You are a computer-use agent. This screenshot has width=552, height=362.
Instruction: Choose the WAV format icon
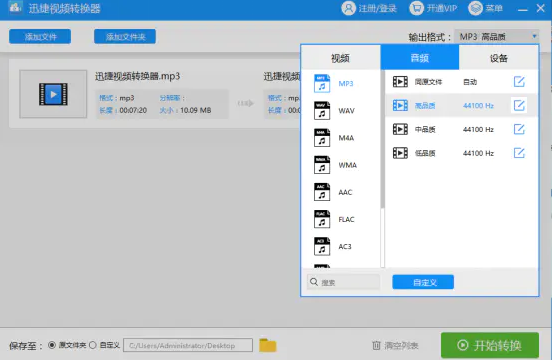322,111
